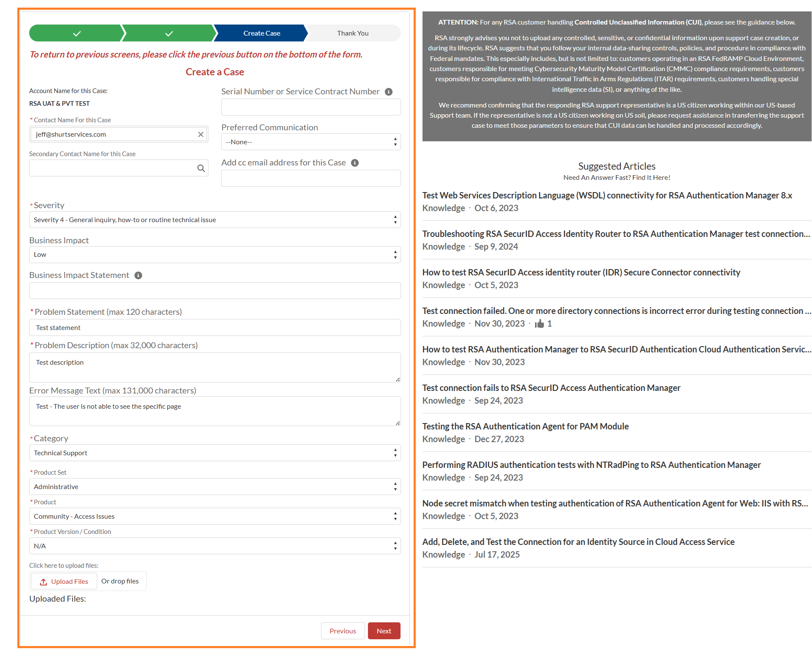Select the Create Case progress step

point(261,33)
